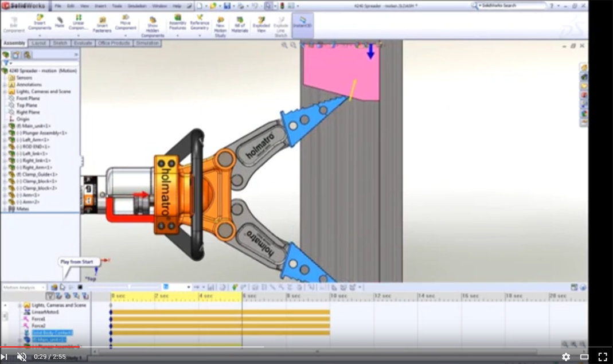Open the PropertyManager tab icon

[17, 55]
